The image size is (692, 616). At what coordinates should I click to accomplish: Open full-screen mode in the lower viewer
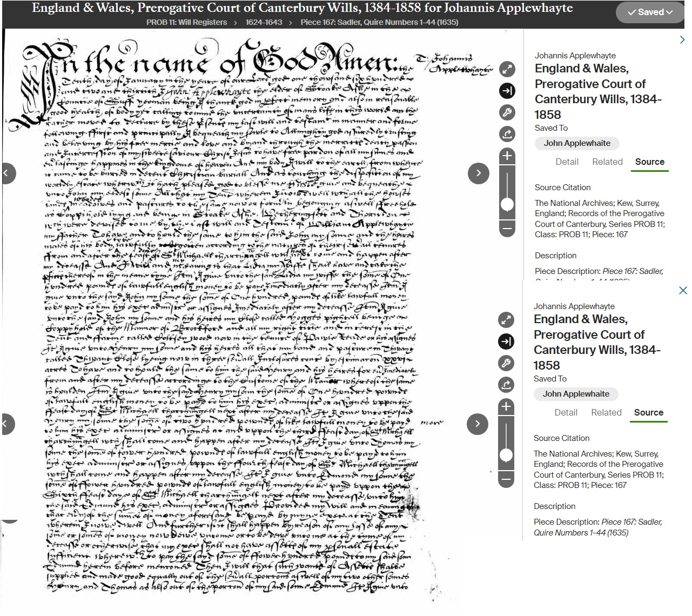click(506, 320)
